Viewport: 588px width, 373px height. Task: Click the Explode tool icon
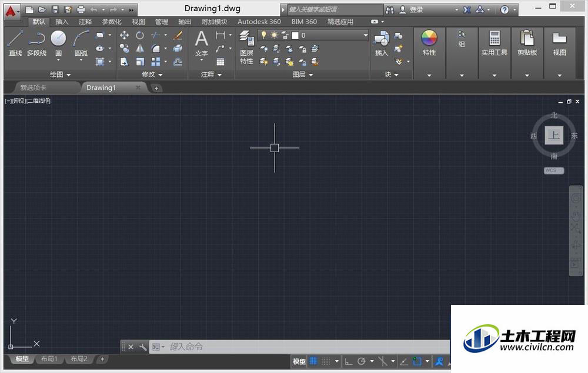(178, 48)
